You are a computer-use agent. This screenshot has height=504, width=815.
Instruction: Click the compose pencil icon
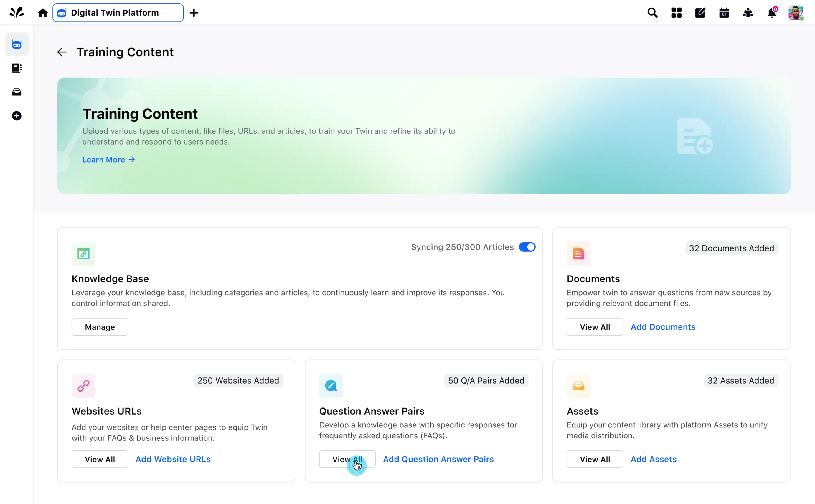[x=700, y=13]
